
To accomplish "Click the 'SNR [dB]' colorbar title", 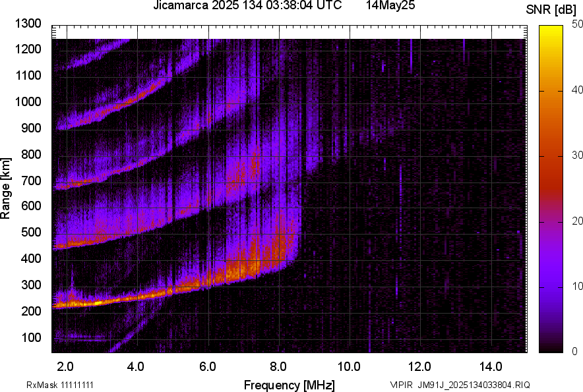I will (x=551, y=10).
